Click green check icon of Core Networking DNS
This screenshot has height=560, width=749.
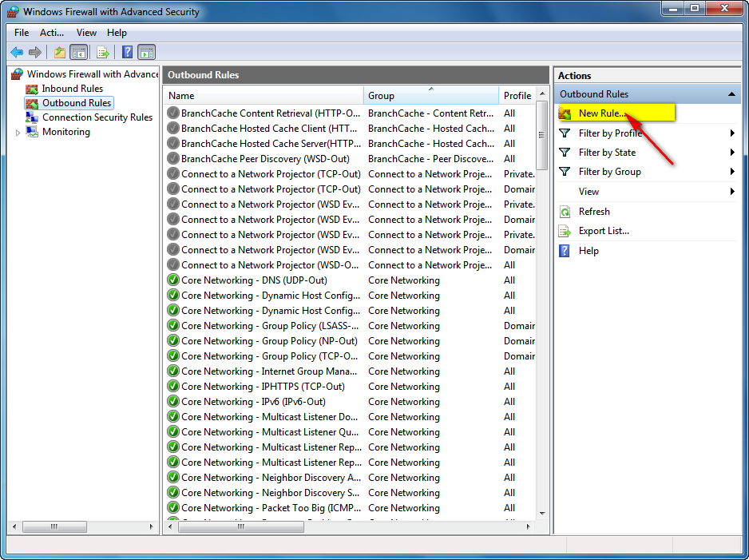(x=173, y=280)
